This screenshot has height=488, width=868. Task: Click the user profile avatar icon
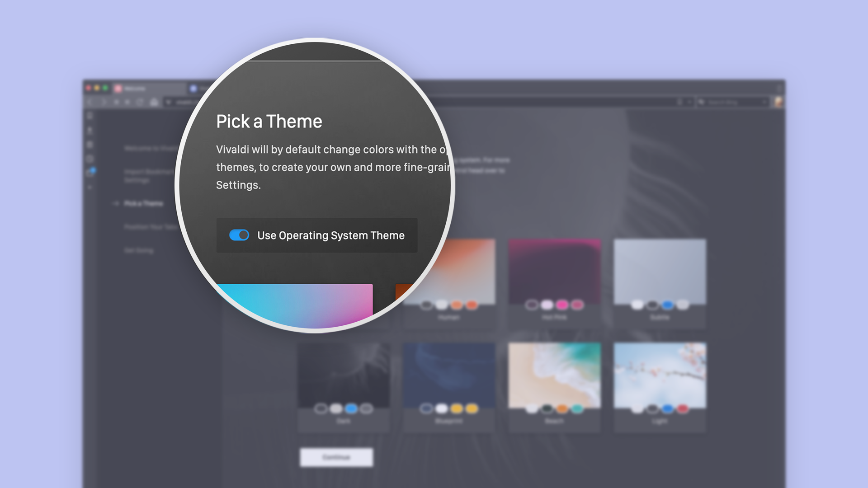click(778, 102)
